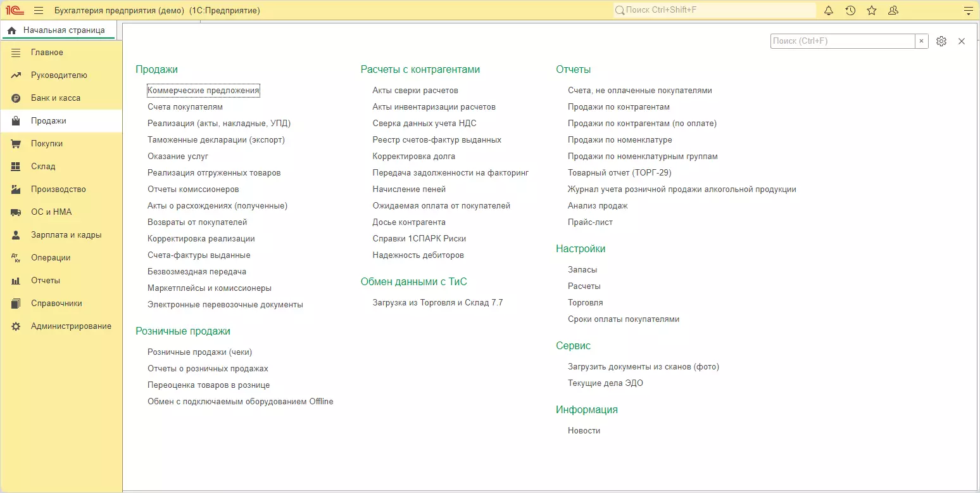Open Акты сверки расчетов link
This screenshot has height=493, width=980.
click(415, 91)
